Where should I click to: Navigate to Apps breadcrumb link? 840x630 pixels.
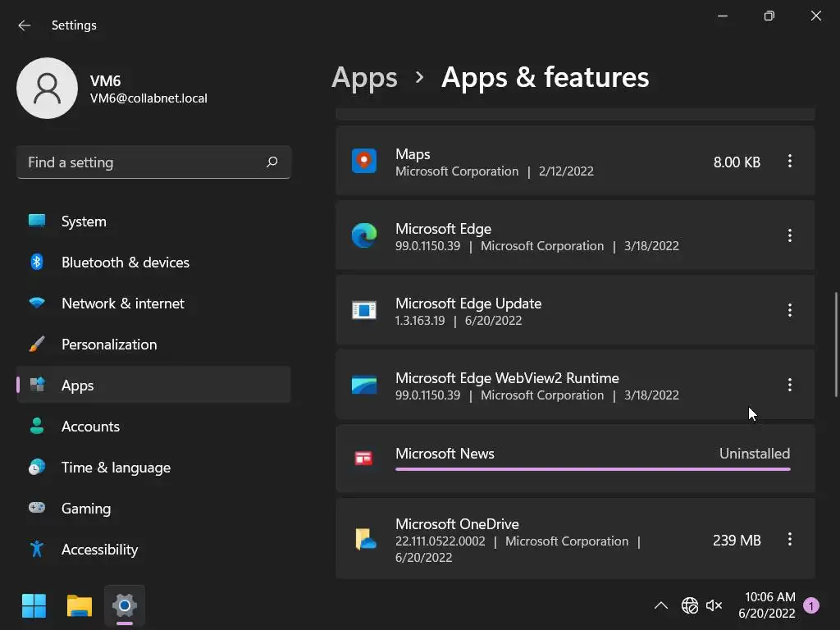[x=364, y=77]
